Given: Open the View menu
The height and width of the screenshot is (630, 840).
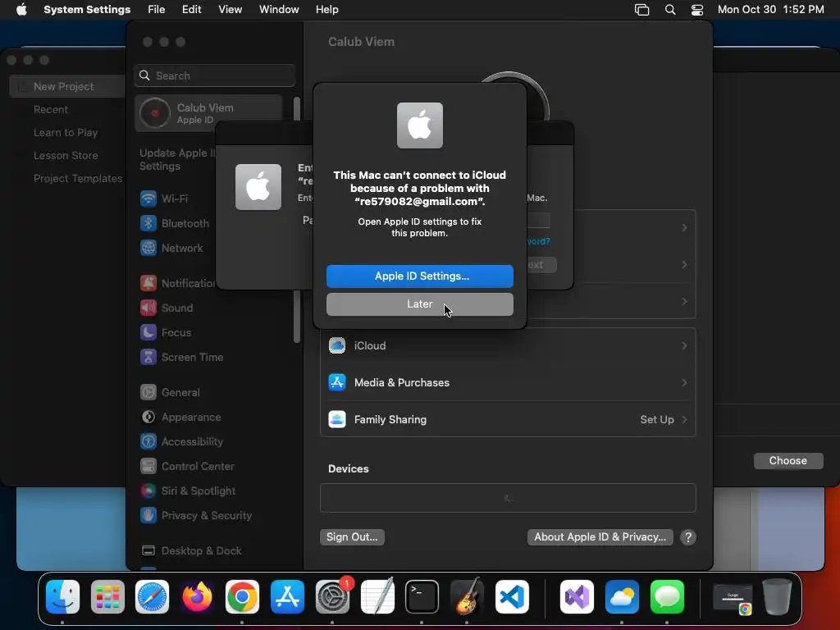Looking at the screenshot, I should [230, 10].
